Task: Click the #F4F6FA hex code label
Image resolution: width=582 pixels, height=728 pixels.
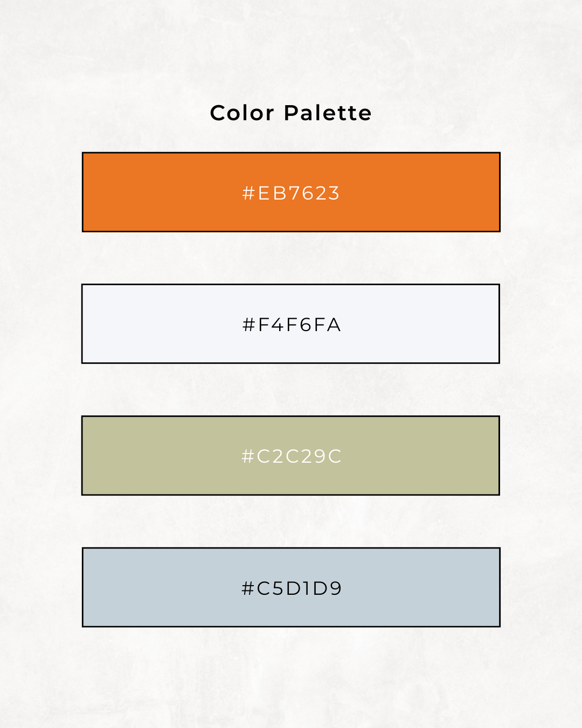Action: 292,325
